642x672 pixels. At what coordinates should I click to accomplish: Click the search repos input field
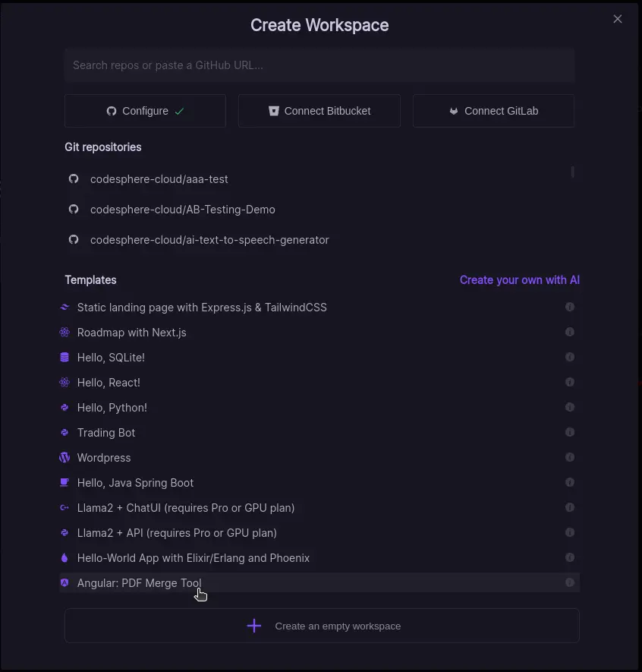pos(319,65)
